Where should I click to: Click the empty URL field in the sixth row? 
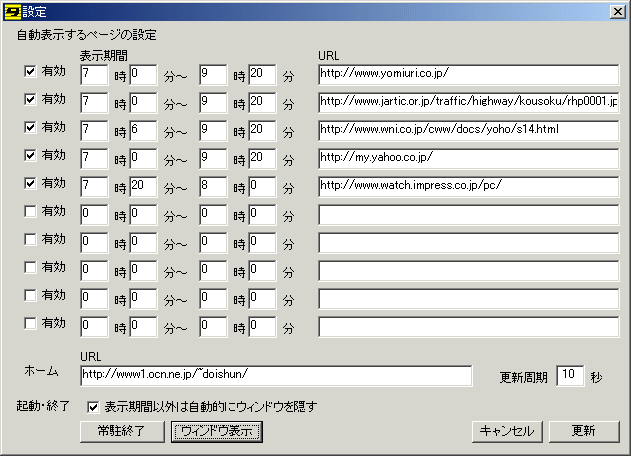[468, 214]
